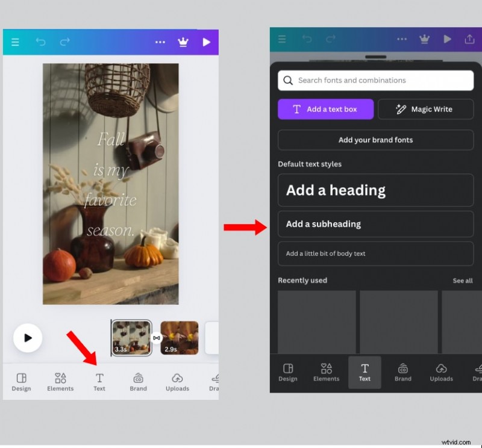Switch to the Elements tab in the light bottom toolbar
The image size is (482, 448).
click(60, 382)
